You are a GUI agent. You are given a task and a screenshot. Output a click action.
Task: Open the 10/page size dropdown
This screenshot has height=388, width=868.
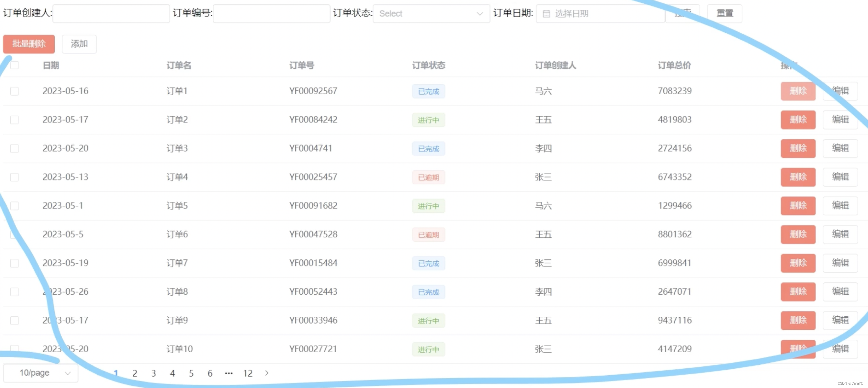[41, 373]
